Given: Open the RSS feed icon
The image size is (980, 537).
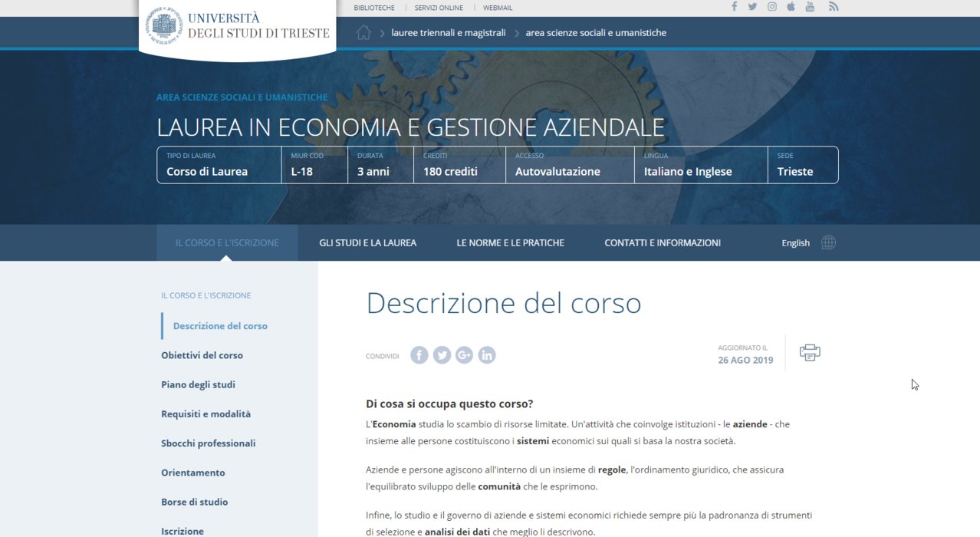Looking at the screenshot, I should coord(834,7).
